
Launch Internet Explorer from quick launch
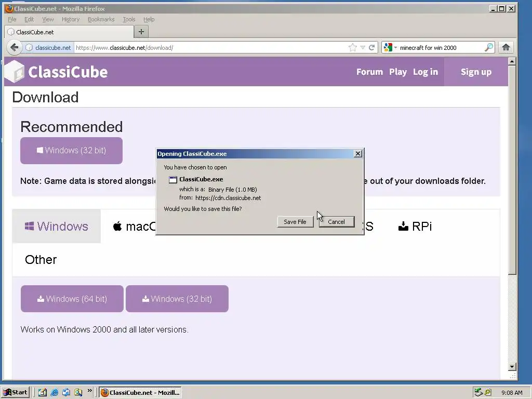pos(54,393)
